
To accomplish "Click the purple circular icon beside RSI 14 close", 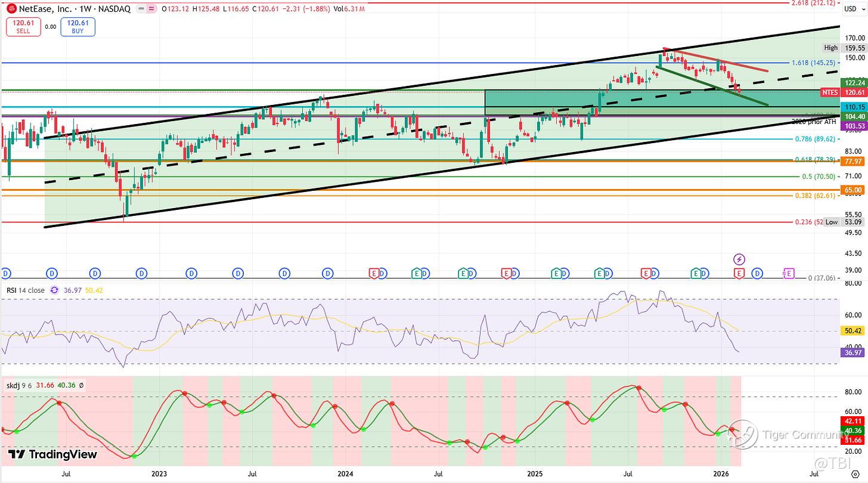I will pyautogui.click(x=54, y=290).
